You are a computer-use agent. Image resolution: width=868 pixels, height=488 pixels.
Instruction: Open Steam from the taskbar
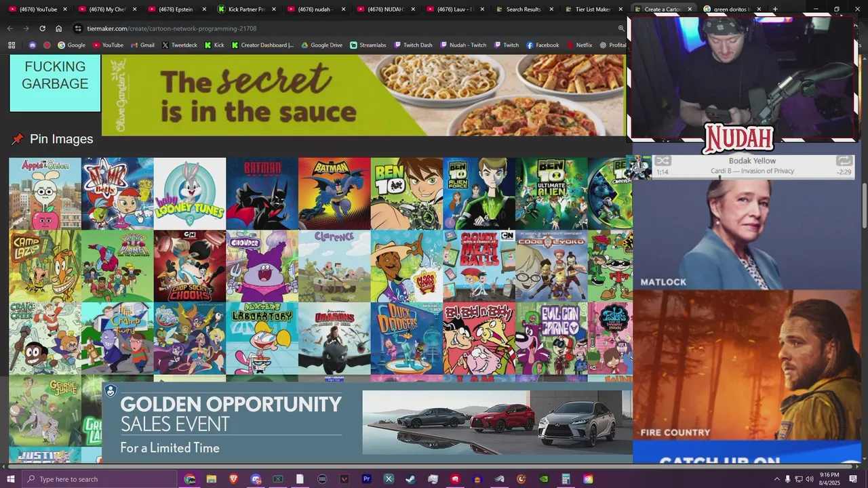pyautogui.click(x=410, y=479)
